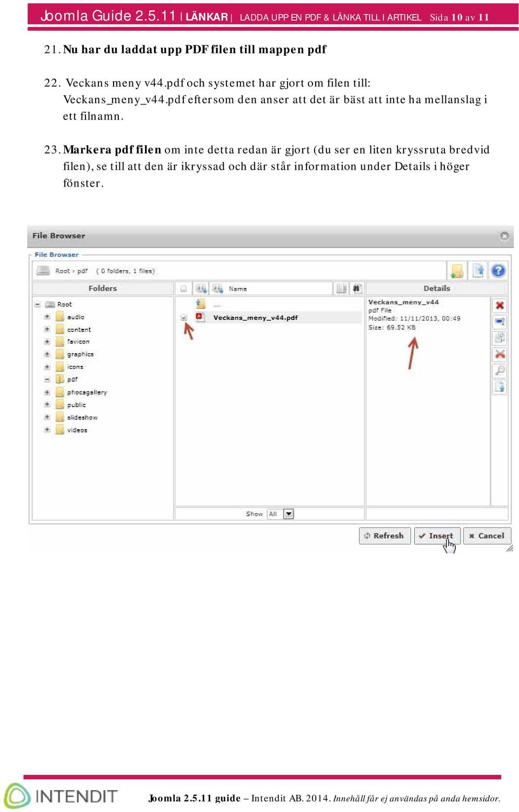Click the red PDF icon of Veckans_meny_v44.pdf
The height and width of the screenshot is (812, 519).
click(200, 317)
